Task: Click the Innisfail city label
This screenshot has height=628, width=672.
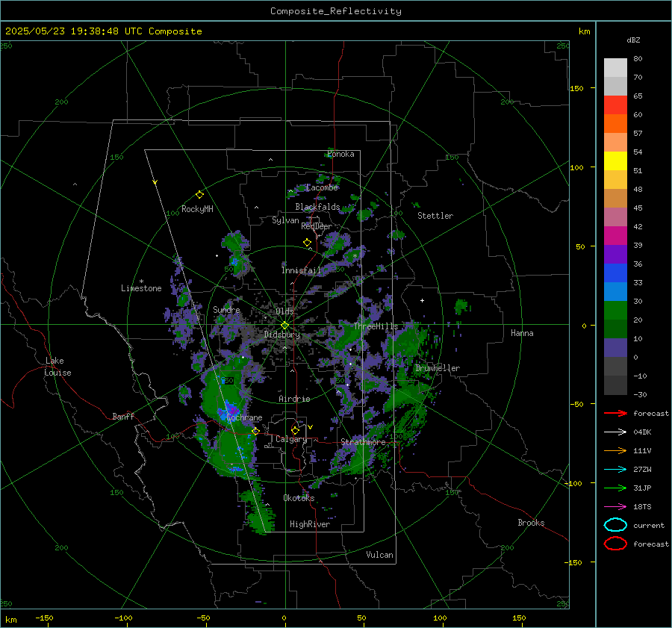Action: coord(301,270)
